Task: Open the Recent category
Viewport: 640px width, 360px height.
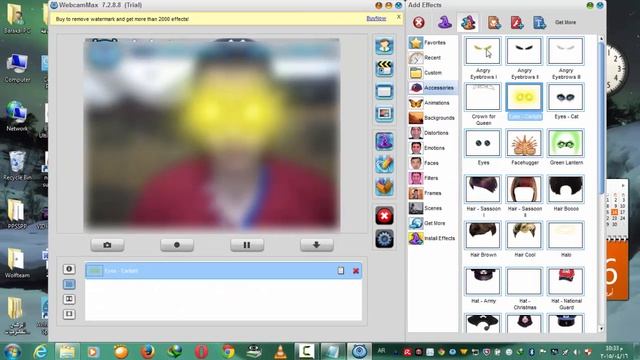Action: click(x=433, y=58)
